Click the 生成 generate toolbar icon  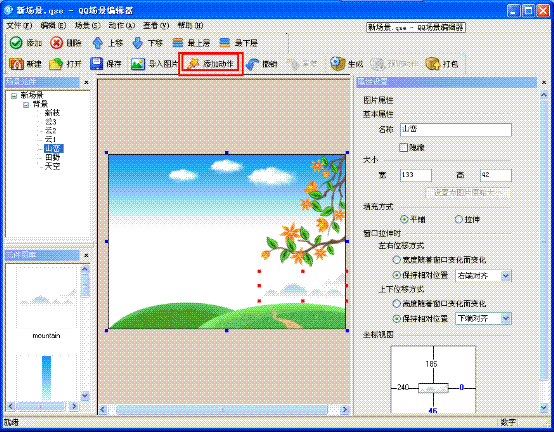[337, 64]
